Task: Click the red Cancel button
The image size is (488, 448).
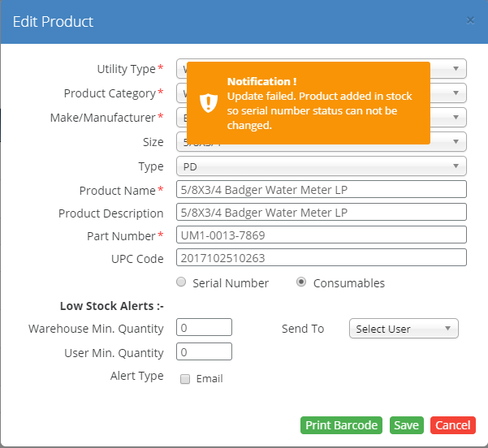Action: [x=452, y=425]
